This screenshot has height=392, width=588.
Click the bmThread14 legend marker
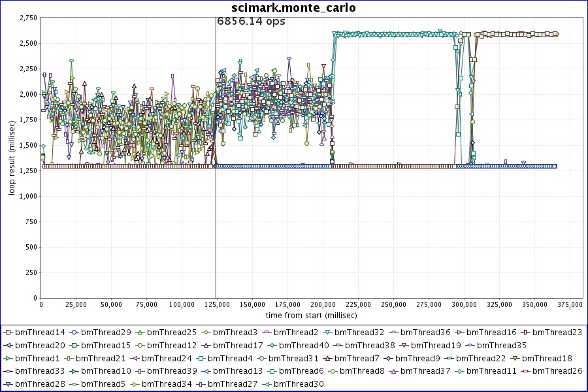click(8, 333)
